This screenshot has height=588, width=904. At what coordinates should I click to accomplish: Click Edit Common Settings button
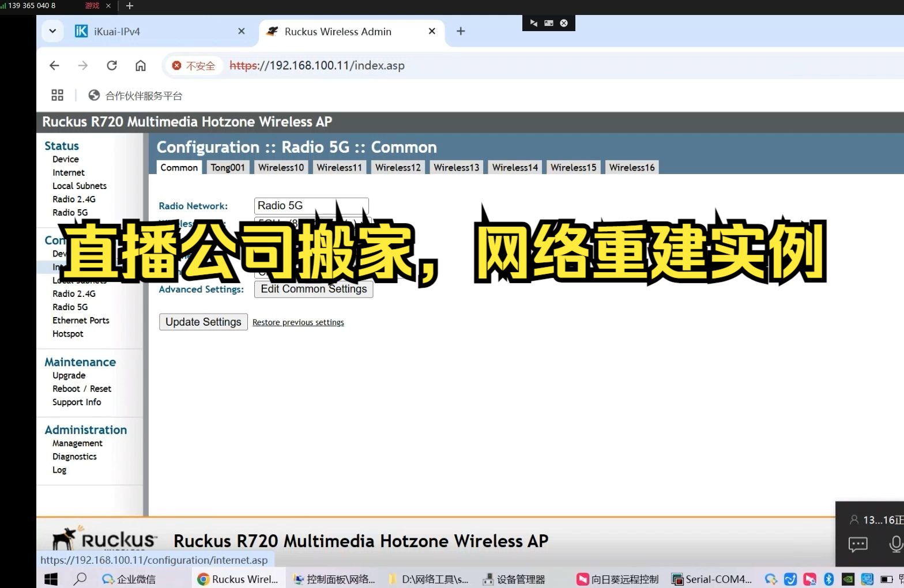[x=314, y=289]
